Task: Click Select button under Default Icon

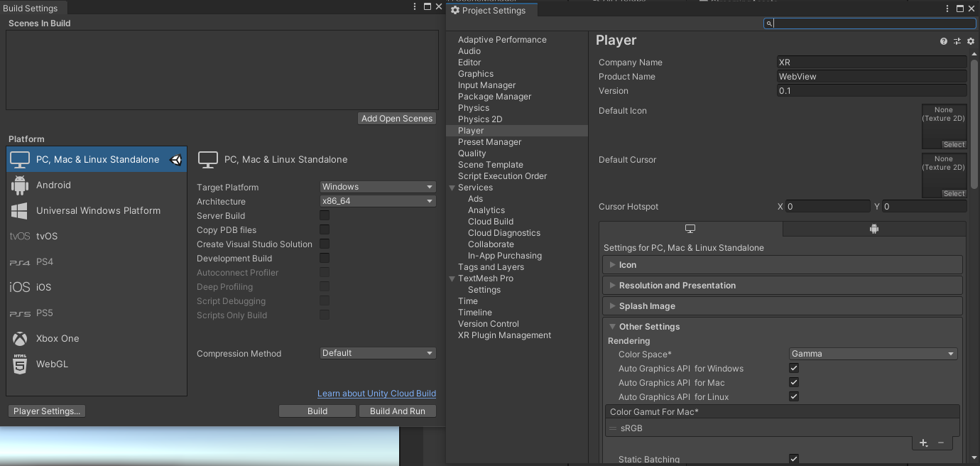Action: (x=954, y=144)
